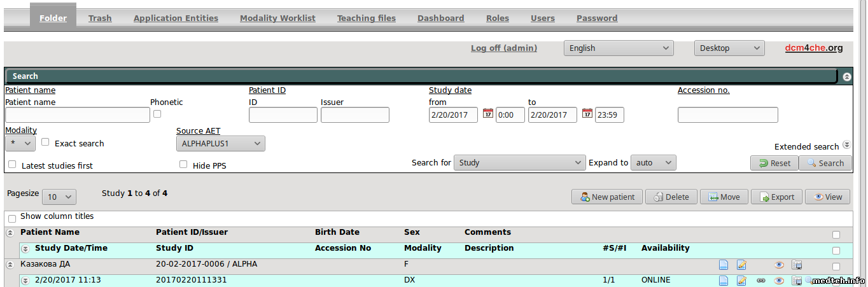Open the Teaching files tab
The width and height of the screenshot is (868, 287).
pyautogui.click(x=366, y=18)
